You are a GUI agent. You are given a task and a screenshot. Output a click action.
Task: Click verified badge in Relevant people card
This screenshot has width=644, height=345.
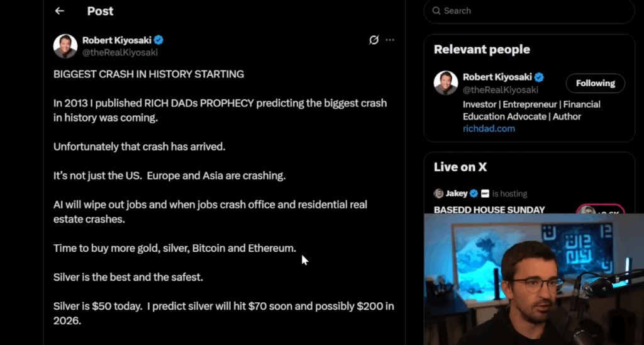[x=539, y=77]
